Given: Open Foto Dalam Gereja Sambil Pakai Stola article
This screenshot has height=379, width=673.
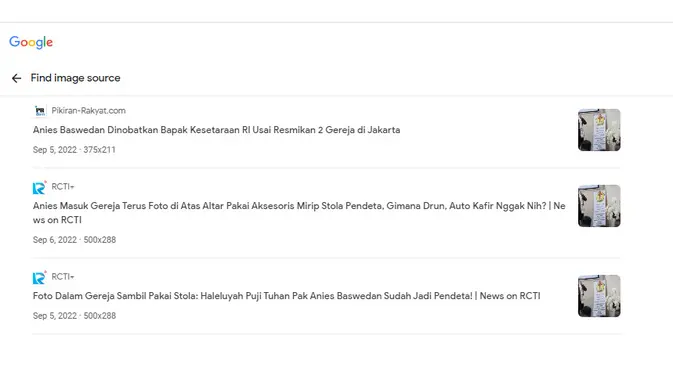Looking at the screenshot, I should pyautogui.click(x=286, y=296).
